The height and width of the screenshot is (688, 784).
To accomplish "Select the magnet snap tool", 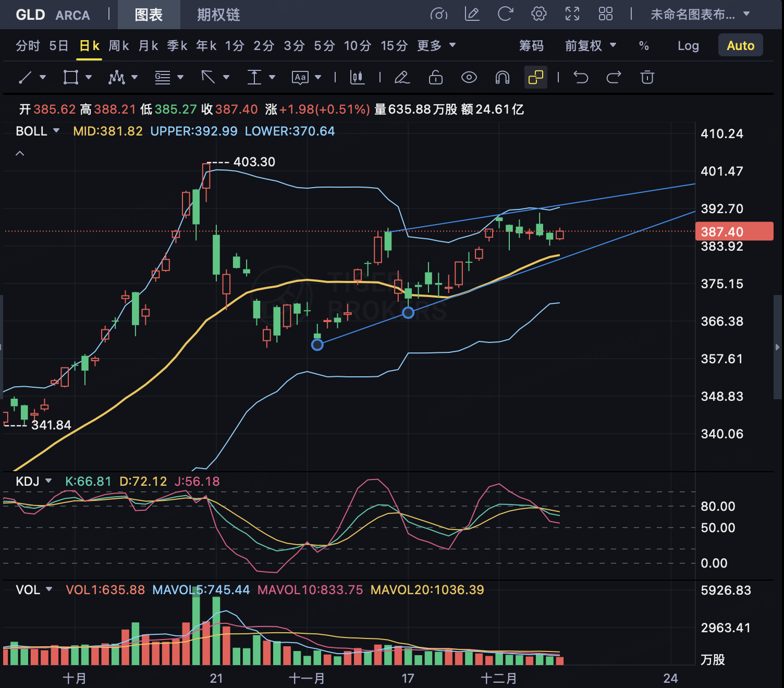I will pyautogui.click(x=502, y=78).
